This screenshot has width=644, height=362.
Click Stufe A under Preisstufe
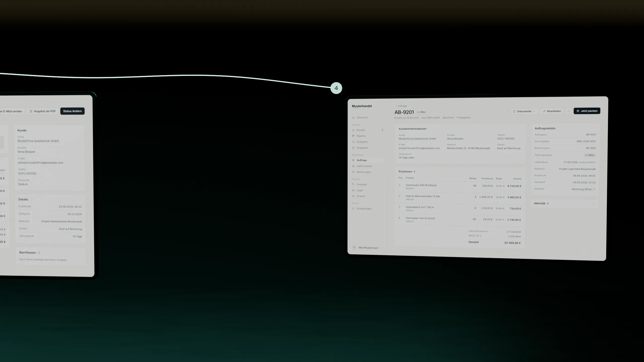coord(23,184)
